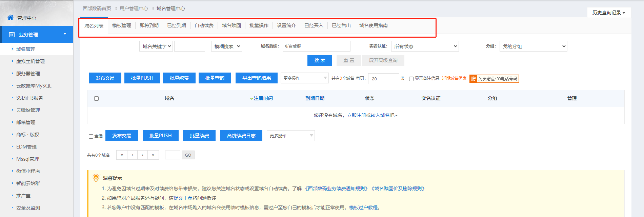Open the 批量操作 tab
Image resolution: width=644 pixels, height=217 pixels.
(259, 25)
